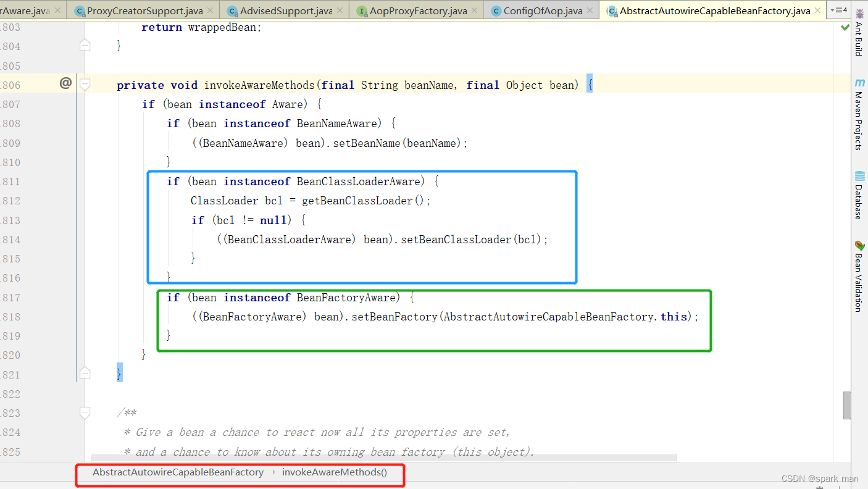Click the comment line 'and a chance to know'

[x=329, y=452]
